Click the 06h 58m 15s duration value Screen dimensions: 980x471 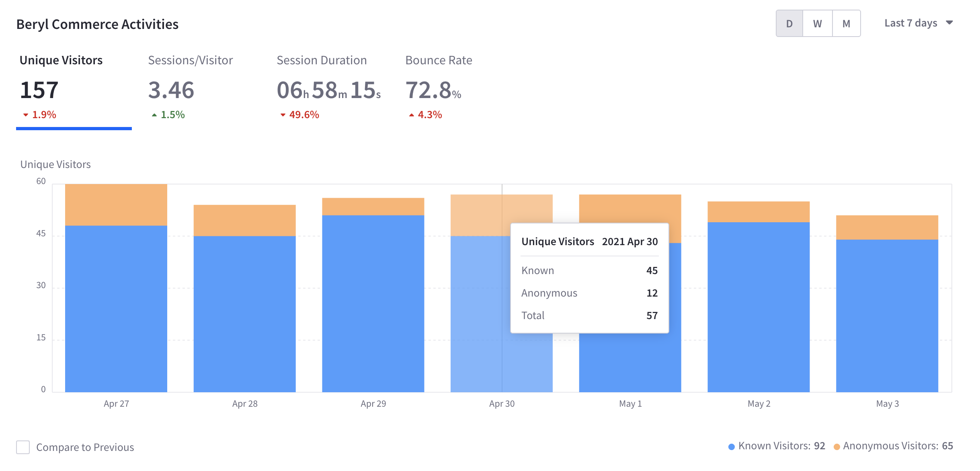pyautogui.click(x=329, y=90)
